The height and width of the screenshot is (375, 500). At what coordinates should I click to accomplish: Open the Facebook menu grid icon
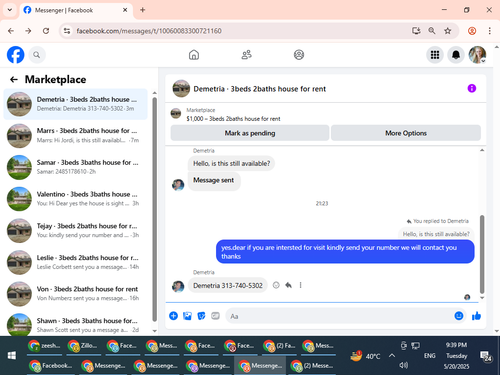pos(435,55)
